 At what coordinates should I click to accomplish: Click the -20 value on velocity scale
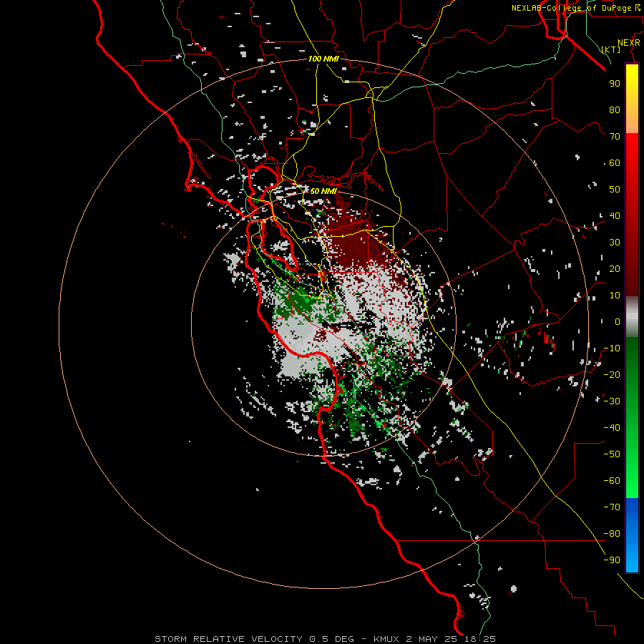pos(612,375)
